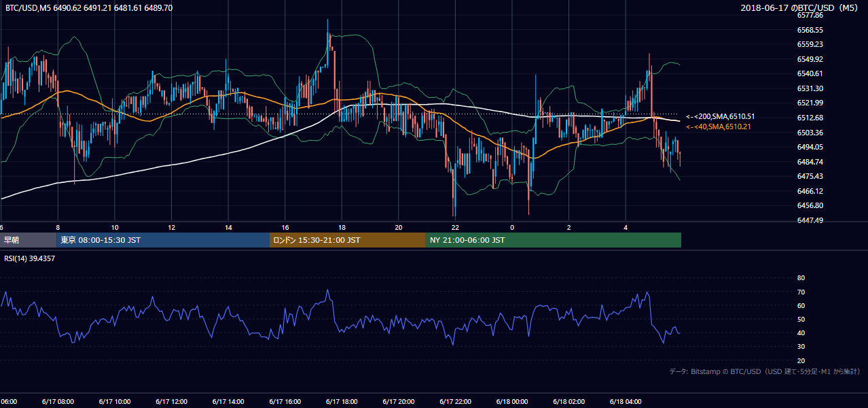Click the Bitstamp data source note
Screen dimensions: 868x408
(765, 371)
